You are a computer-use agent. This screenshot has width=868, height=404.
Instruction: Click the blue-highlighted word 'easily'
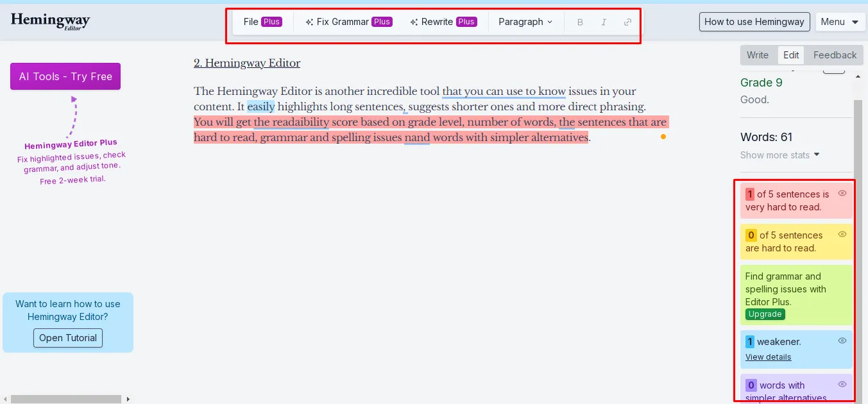tap(261, 106)
